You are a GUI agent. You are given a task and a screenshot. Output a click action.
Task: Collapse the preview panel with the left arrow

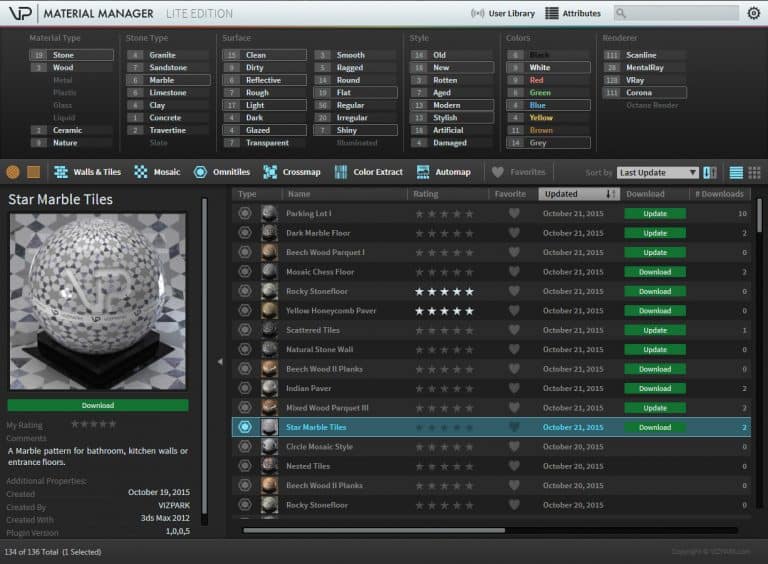(x=221, y=361)
